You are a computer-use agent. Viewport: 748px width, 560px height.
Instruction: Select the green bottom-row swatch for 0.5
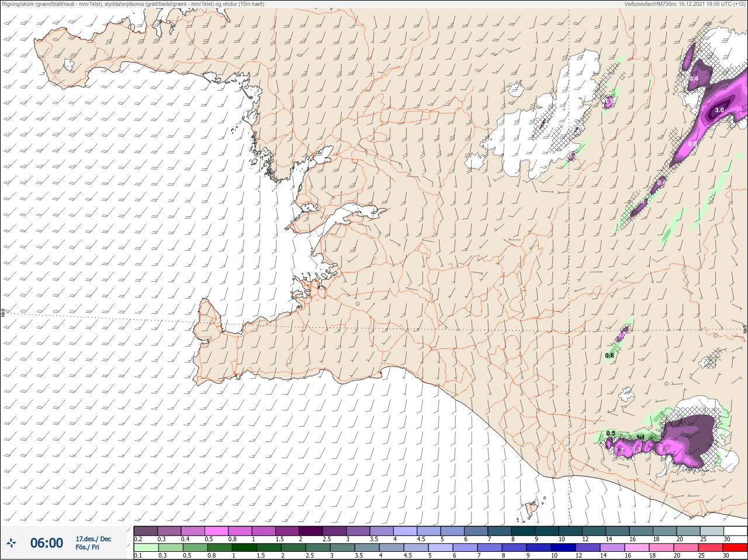click(195, 548)
